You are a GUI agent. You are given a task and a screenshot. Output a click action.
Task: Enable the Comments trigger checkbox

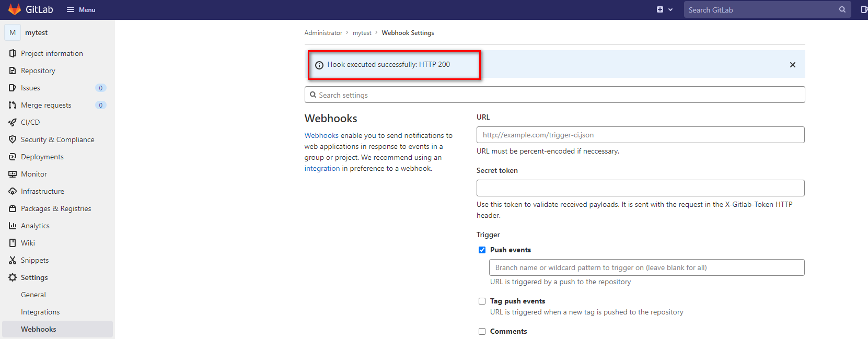pos(482,332)
